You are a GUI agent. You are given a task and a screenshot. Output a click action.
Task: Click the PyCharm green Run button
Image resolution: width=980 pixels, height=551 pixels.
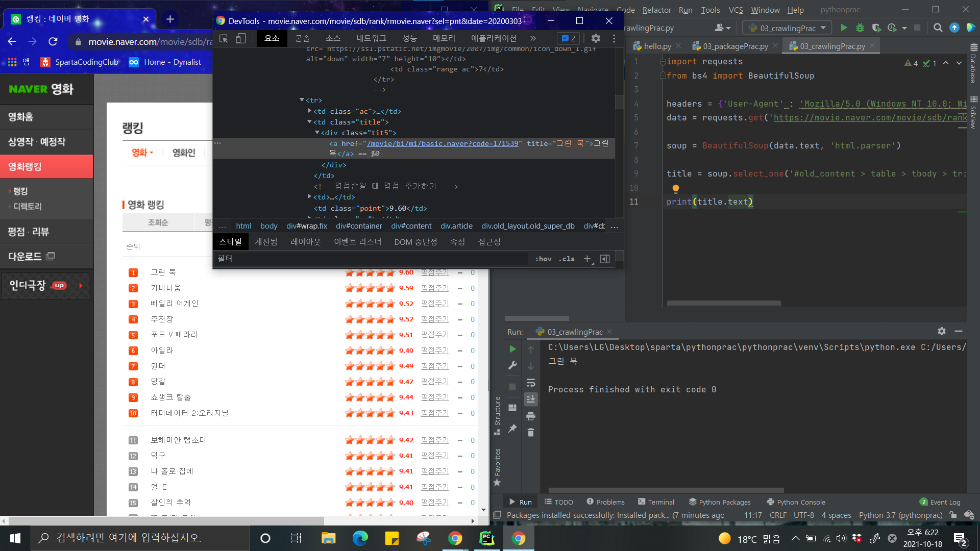click(x=844, y=28)
